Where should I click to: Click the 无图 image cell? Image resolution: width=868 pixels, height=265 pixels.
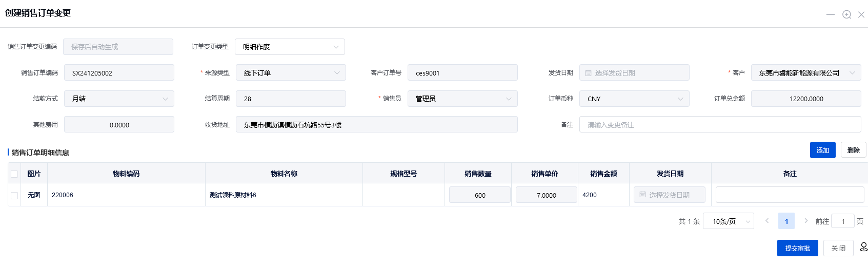tap(34, 195)
